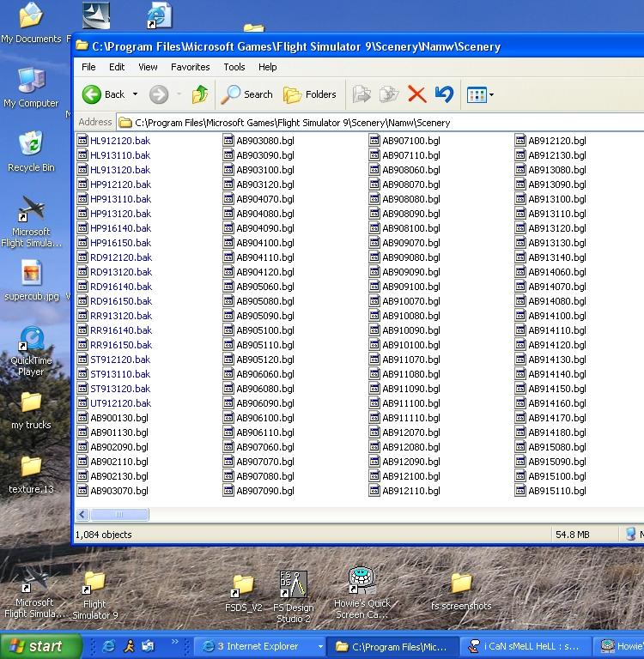Screen dimensions: 644x659
Task: Open the Back history dropdown arrow
Action: click(x=135, y=94)
